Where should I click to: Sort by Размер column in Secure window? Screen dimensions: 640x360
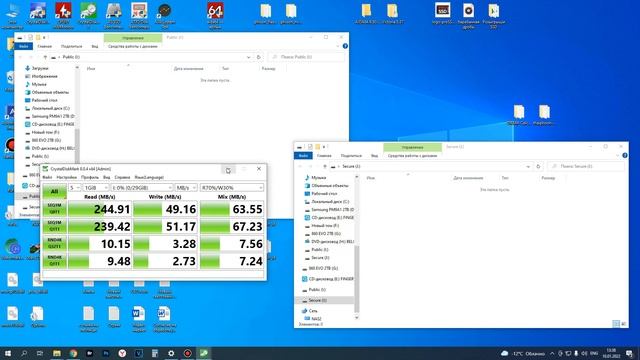(548, 178)
